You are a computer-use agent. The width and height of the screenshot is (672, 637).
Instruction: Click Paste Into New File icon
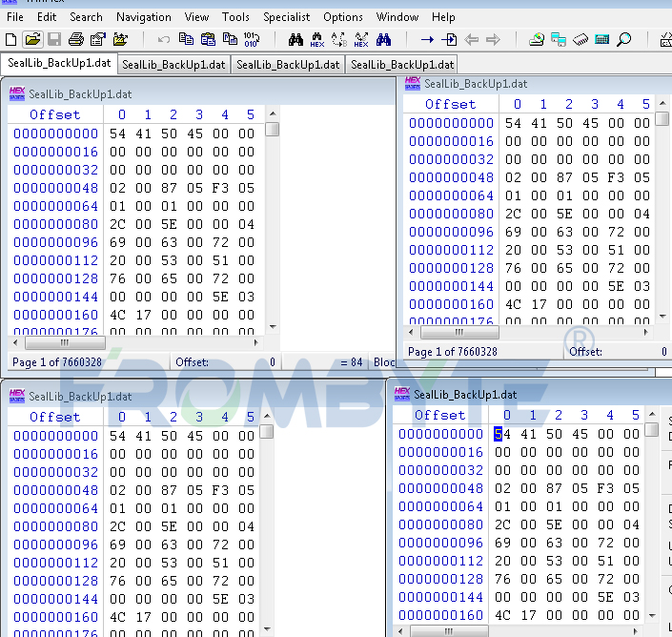coord(230,40)
